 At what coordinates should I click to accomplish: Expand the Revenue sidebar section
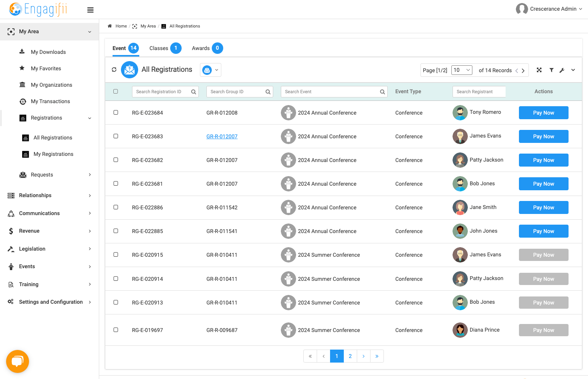pyautogui.click(x=50, y=231)
